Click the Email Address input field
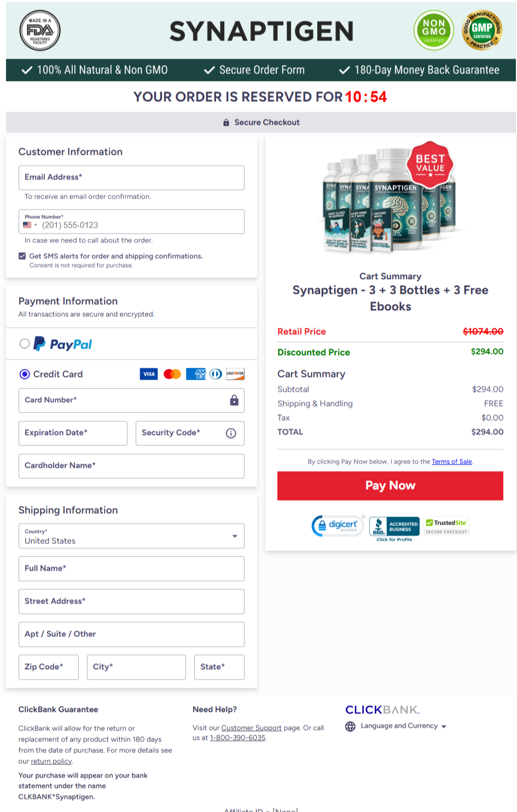This screenshot has height=812, width=517. pos(131,178)
